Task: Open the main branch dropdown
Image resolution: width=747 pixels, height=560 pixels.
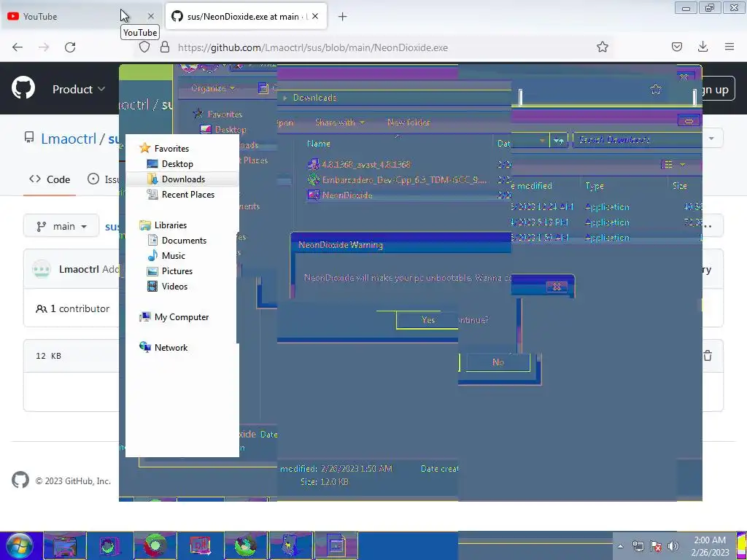Action: point(61,226)
